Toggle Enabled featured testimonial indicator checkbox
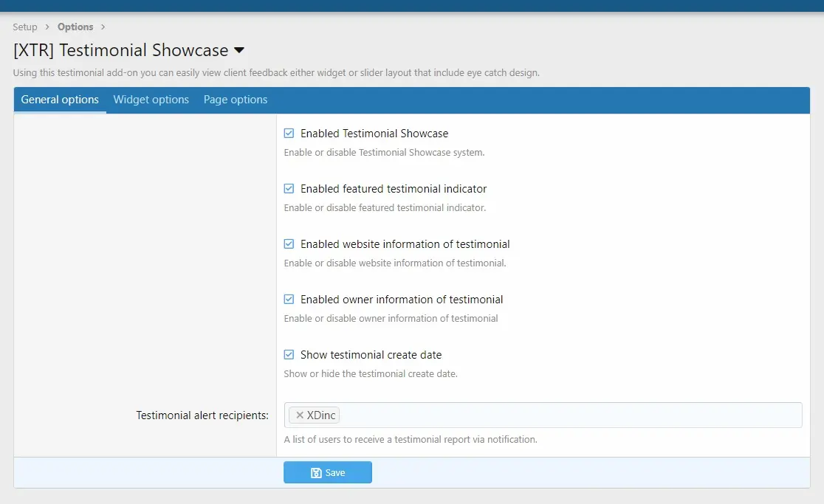The width and height of the screenshot is (824, 504). click(289, 188)
